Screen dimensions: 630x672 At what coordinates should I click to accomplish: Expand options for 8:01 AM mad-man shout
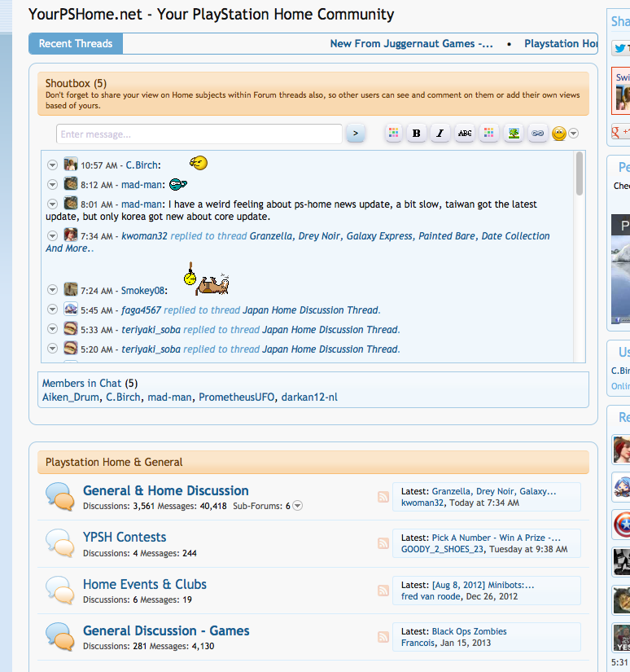(x=52, y=204)
